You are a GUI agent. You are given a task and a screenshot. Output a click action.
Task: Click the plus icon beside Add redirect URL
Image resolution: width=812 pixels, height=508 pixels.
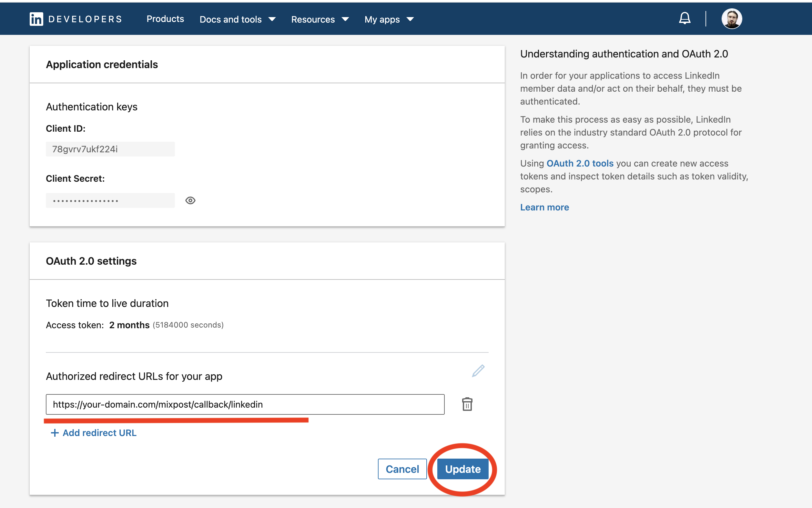pyautogui.click(x=55, y=433)
